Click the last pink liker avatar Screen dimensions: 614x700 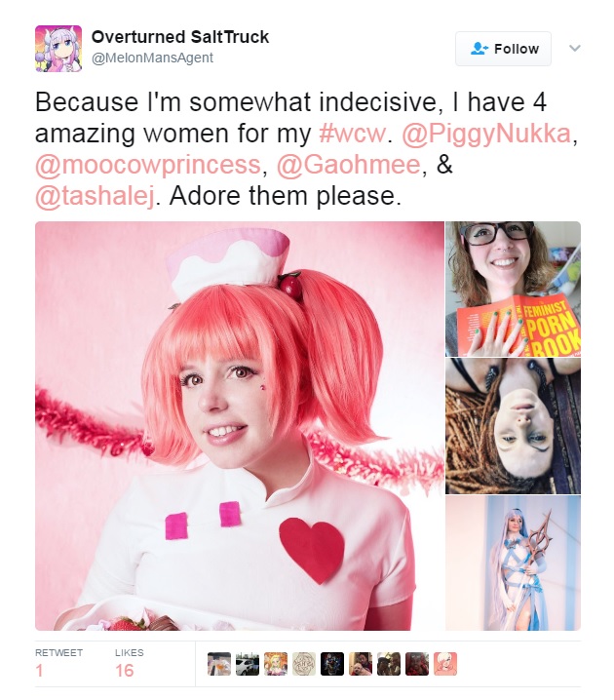point(445,664)
